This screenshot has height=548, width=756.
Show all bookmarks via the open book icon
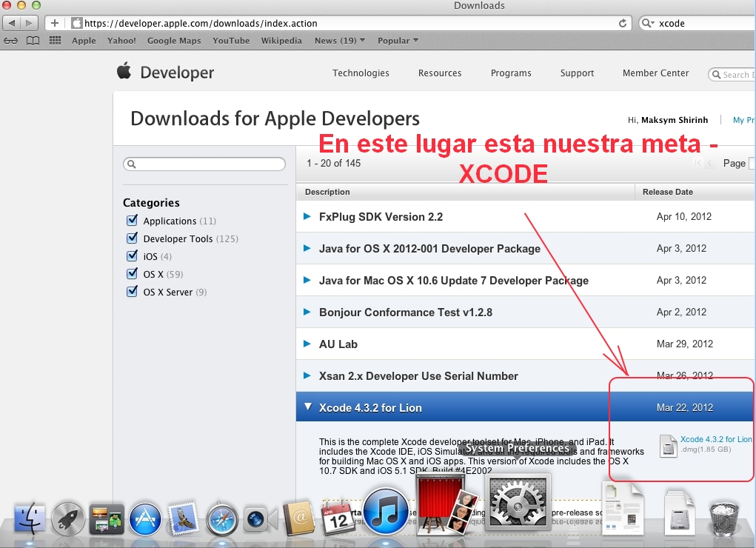point(33,41)
